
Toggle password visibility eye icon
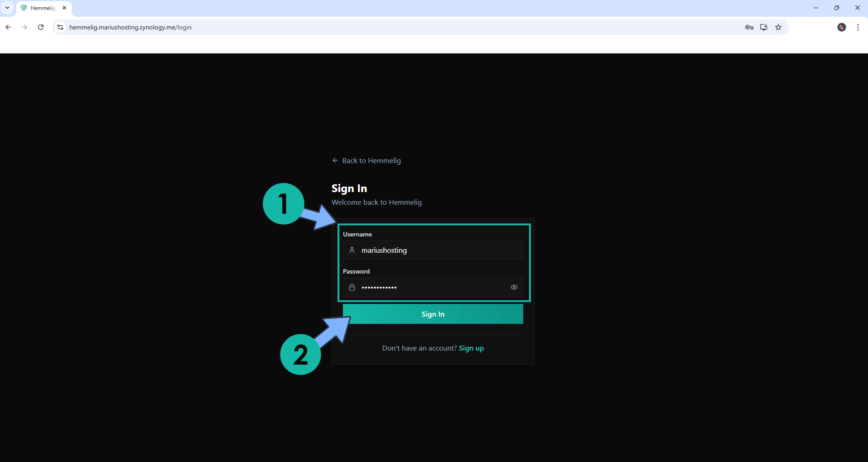pos(514,287)
